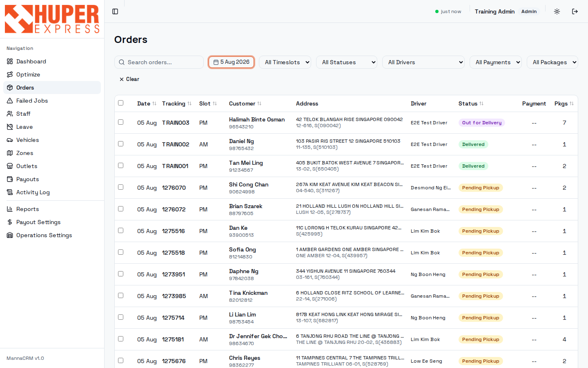Select the TRAIN003 order checkbox

[120, 122]
